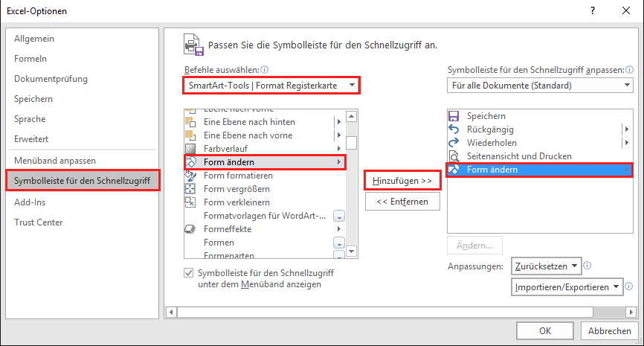Open the SmartArt-Tools Format Registerkarte dropdown
The image size is (644, 346).
271,86
